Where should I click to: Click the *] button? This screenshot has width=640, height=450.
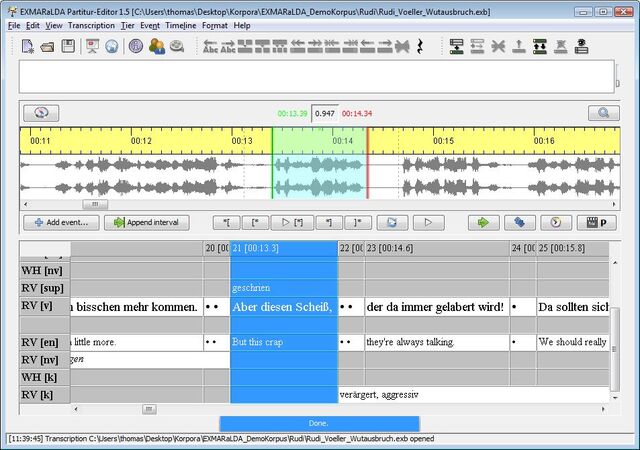pos(329,223)
